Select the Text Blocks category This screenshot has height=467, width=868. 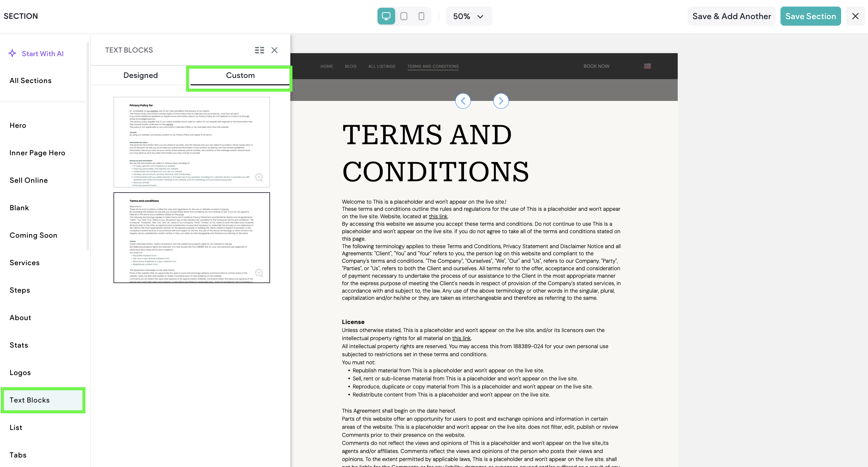tap(43, 400)
